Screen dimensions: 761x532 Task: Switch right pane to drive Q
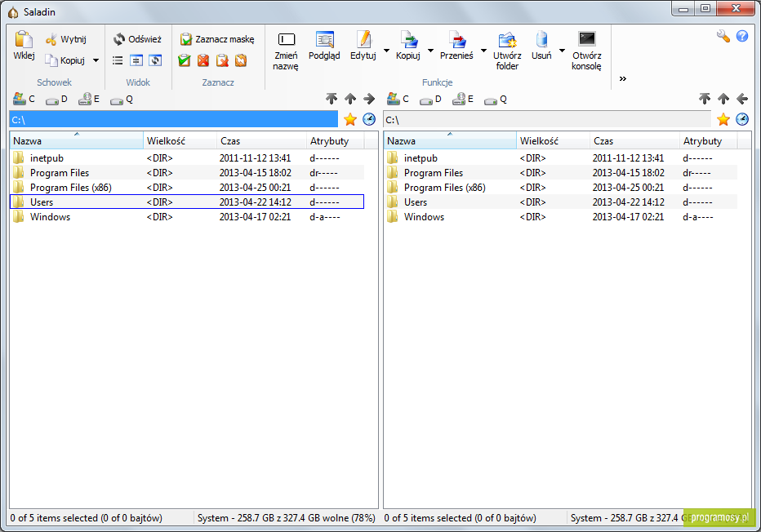(496, 100)
